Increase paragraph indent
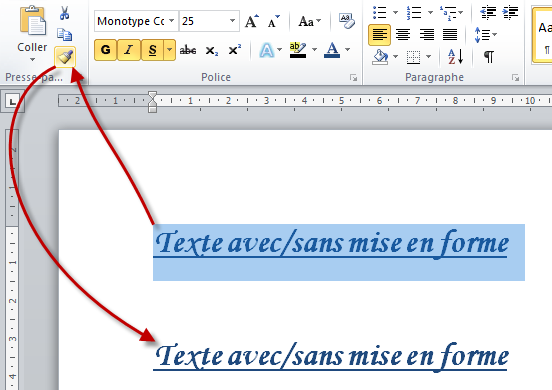 [510, 12]
